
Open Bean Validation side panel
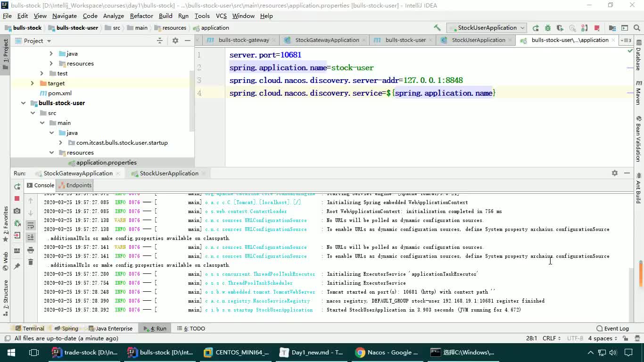coord(639,139)
